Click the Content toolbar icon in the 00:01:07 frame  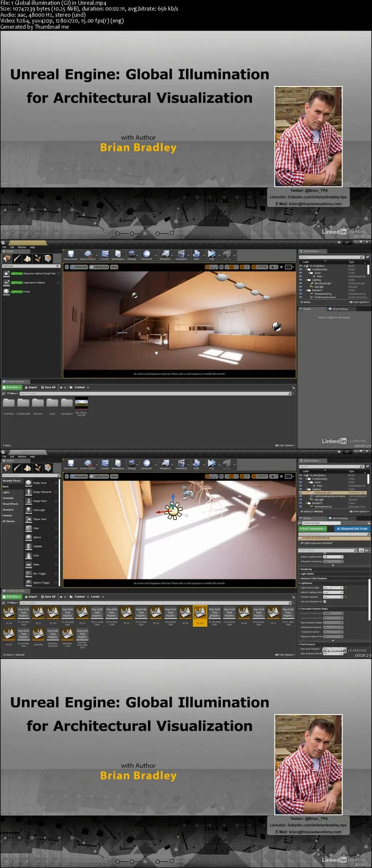pos(105,255)
